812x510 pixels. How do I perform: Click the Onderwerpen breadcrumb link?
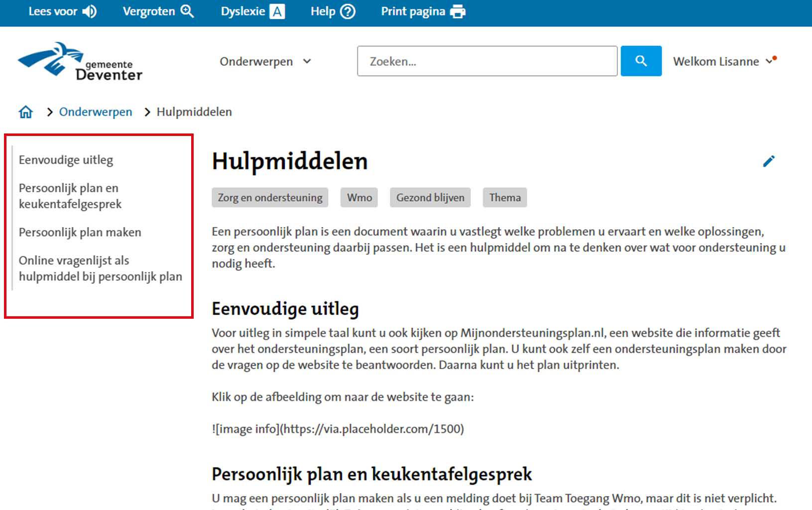(96, 112)
